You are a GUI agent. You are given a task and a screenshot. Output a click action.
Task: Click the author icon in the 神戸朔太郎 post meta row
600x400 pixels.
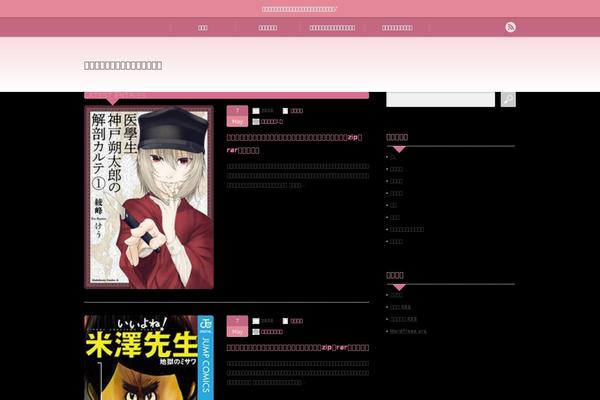(256, 111)
